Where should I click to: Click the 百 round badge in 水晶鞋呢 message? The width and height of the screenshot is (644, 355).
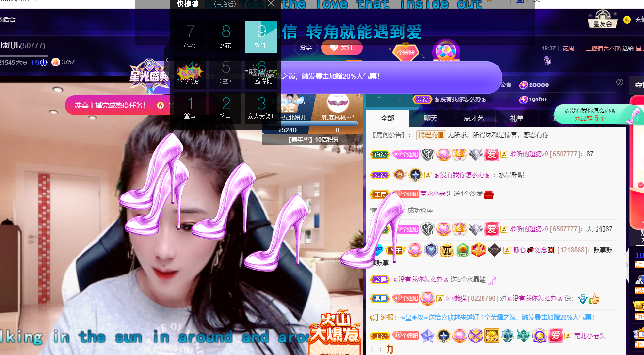(399, 175)
